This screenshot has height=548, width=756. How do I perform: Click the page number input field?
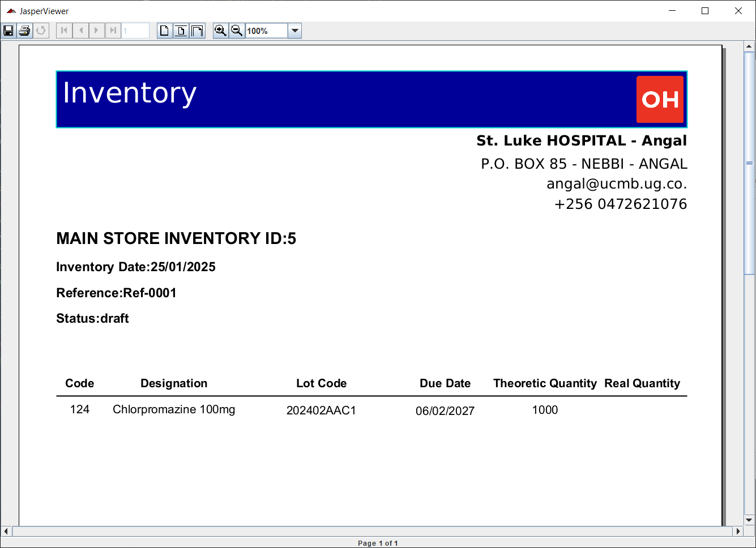136,31
